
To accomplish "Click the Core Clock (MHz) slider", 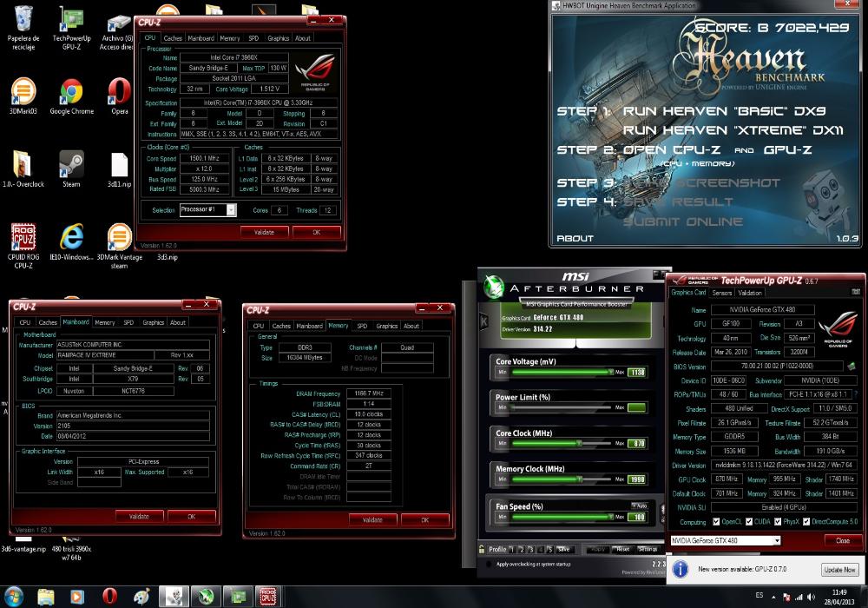I will pos(563,444).
